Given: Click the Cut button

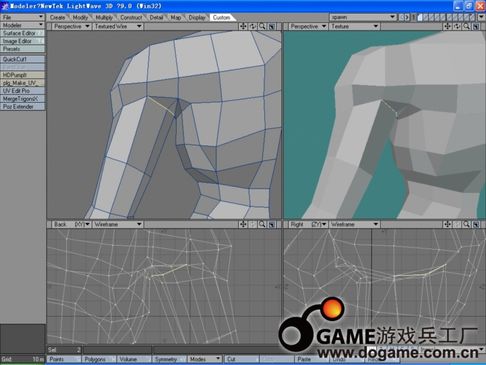Looking at the screenshot, I should click(241, 359).
